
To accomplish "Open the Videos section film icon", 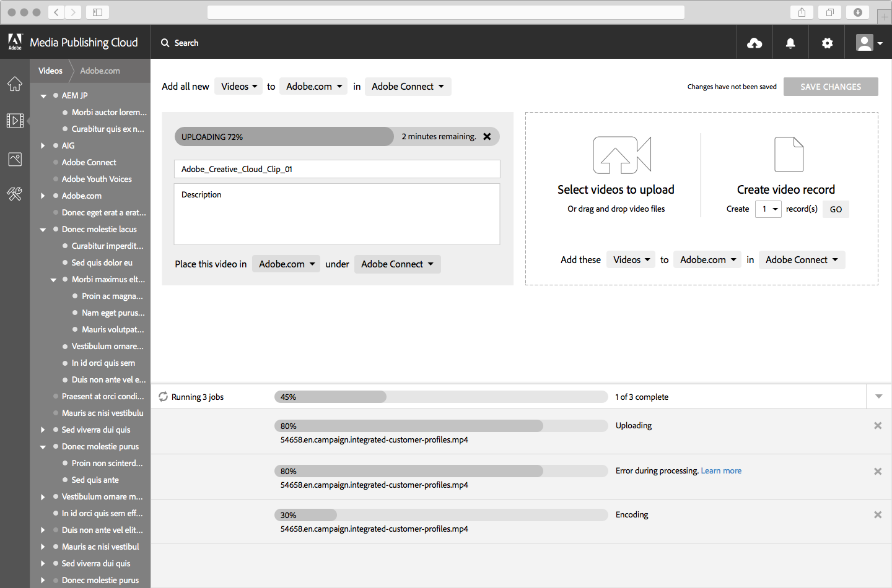I will pos(15,120).
